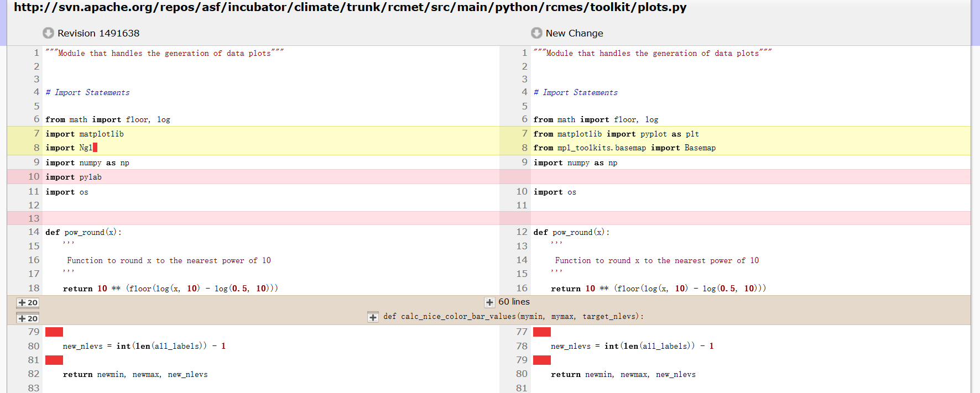
Task: Click the red whitespace marker on left line 79
Action: pyautogui.click(x=54, y=332)
